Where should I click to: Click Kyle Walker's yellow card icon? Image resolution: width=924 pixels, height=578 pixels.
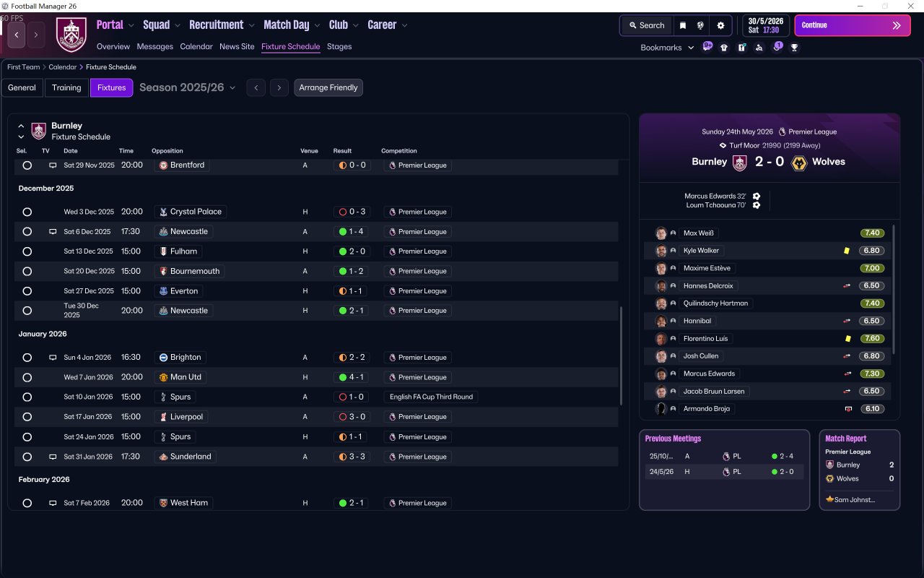(x=847, y=251)
